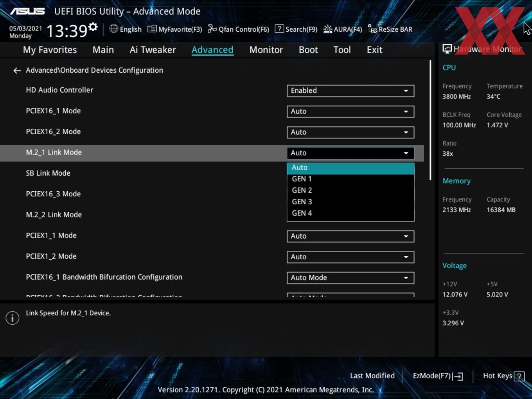Switch to the Main tab

coord(103,50)
